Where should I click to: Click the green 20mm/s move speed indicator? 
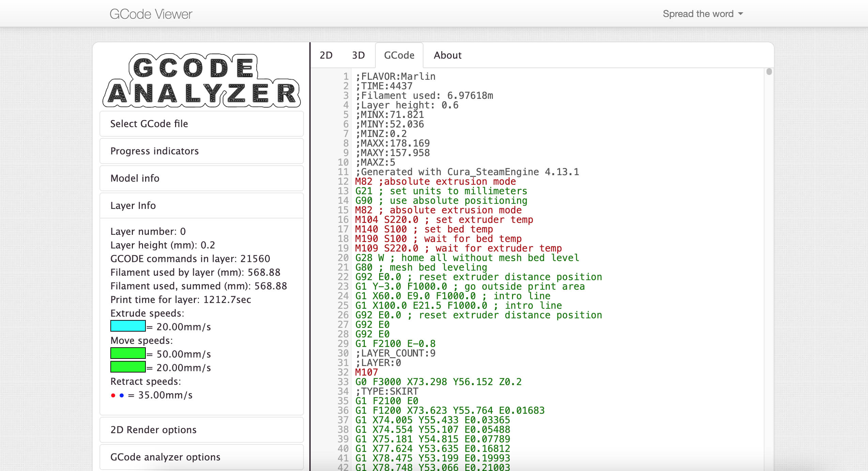pos(127,368)
